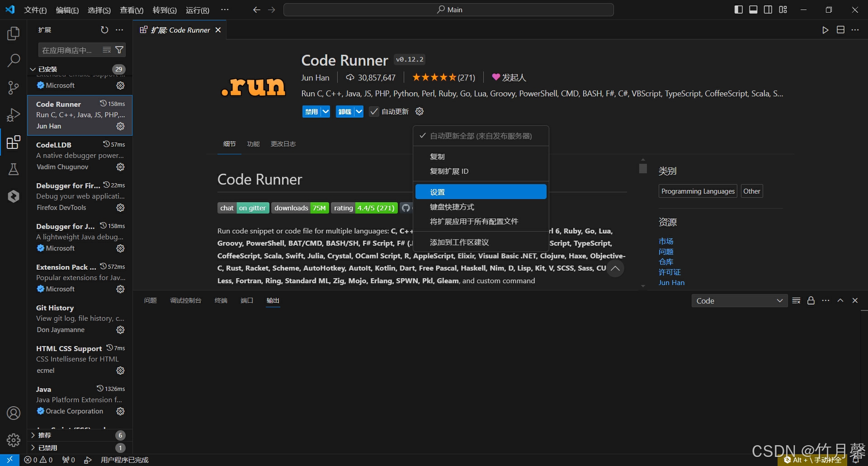Image resolution: width=868 pixels, height=466 pixels.
Task: Open the Search view in activity bar
Action: coord(14,60)
